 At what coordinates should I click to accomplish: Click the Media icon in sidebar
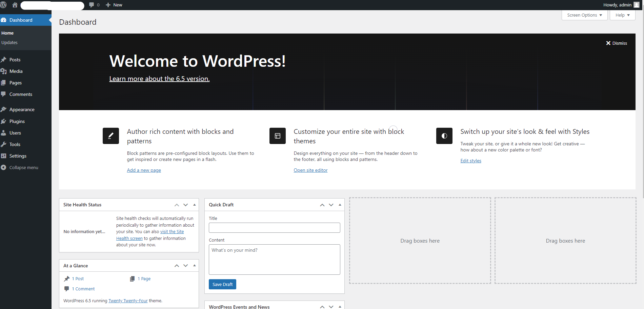coord(4,71)
